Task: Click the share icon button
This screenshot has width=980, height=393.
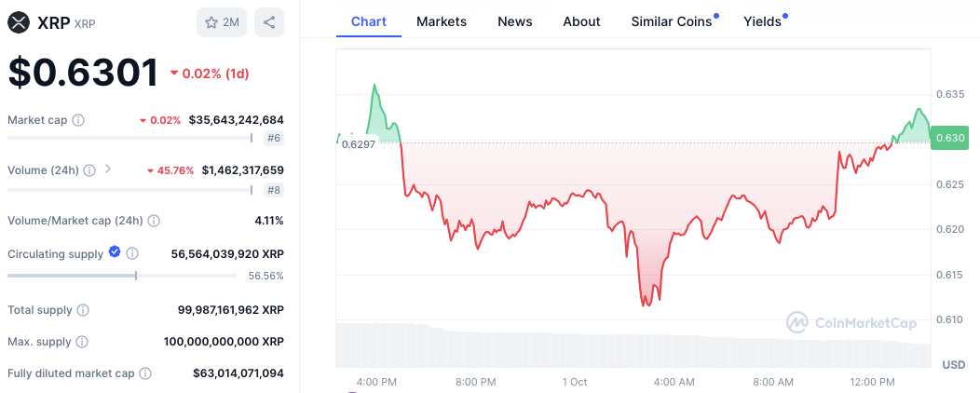Action: (x=269, y=22)
